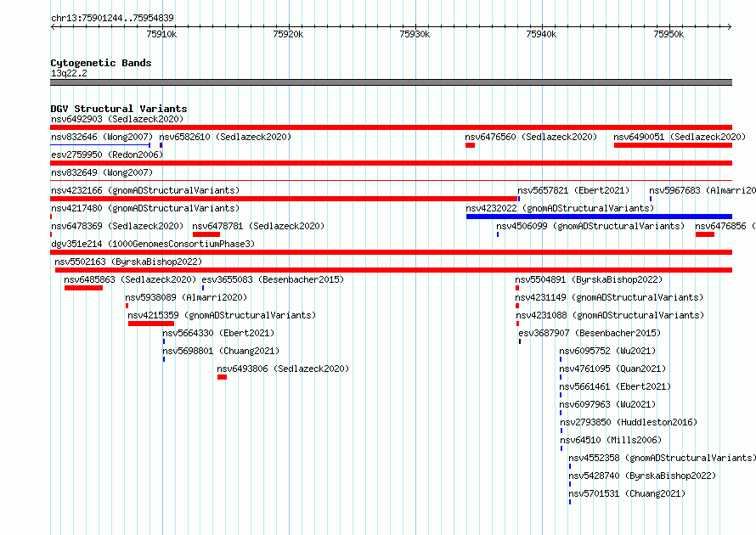This screenshot has width=756, height=535.
Task: Click the nsv832649 (Wong2007) label
Action: (x=102, y=172)
